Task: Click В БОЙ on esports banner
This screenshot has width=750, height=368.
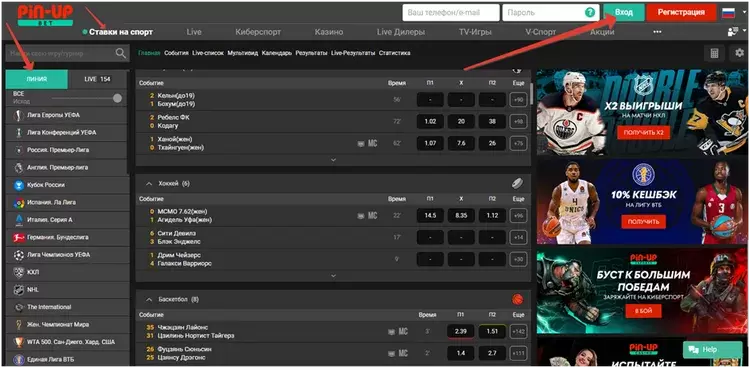Action: click(x=643, y=311)
